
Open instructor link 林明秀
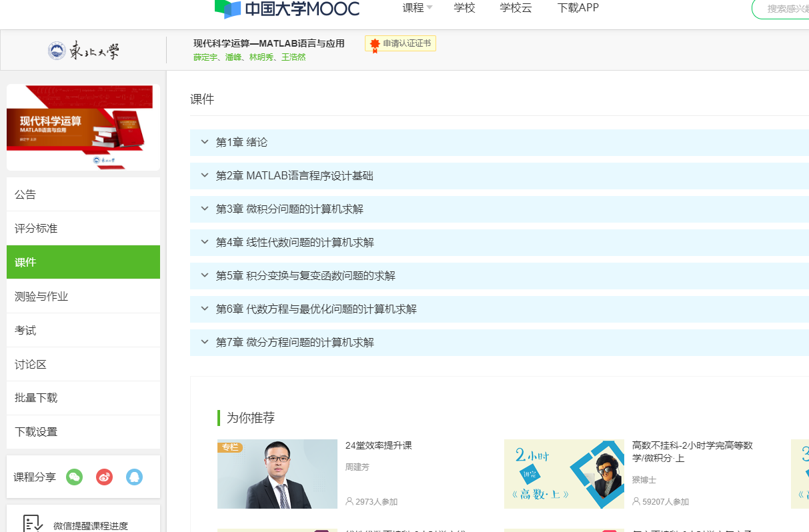click(x=261, y=57)
